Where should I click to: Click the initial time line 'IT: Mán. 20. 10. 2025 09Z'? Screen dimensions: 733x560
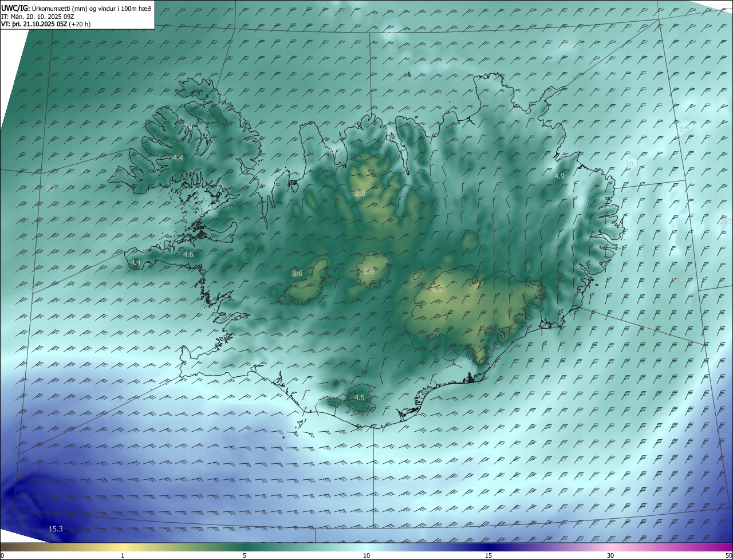pyautogui.click(x=39, y=16)
